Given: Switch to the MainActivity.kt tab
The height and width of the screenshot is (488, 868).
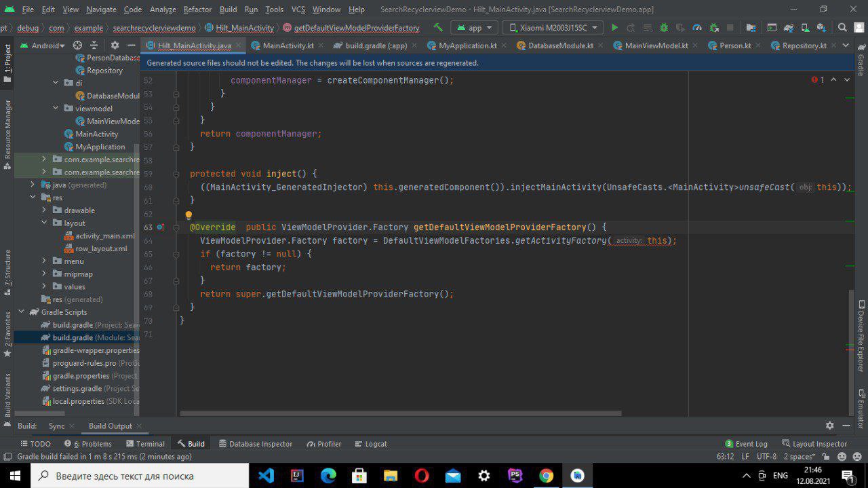Looking at the screenshot, I should coord(282,45).
